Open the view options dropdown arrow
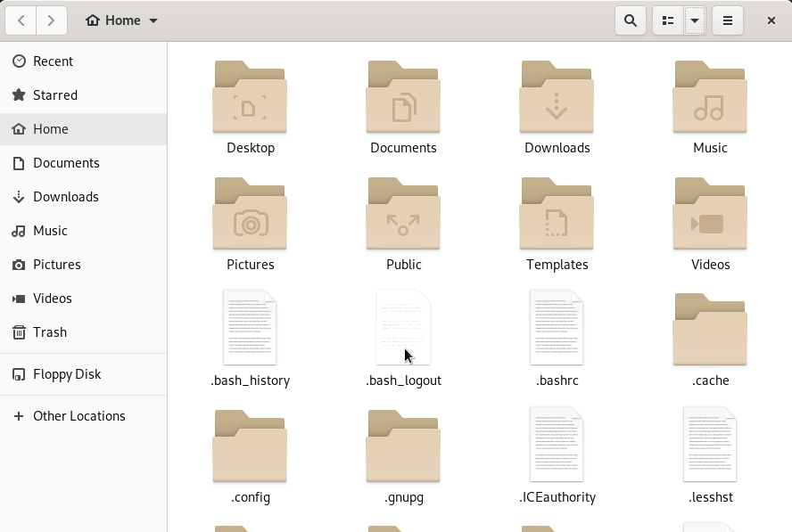This screenshot has height=532, width=792. [x=695, y=20]
